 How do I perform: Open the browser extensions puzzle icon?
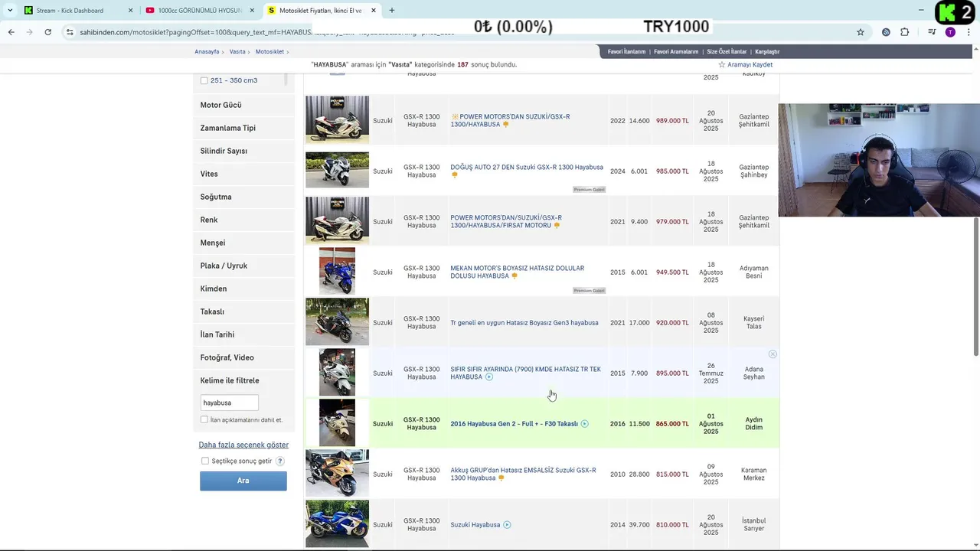click(905, 32)
